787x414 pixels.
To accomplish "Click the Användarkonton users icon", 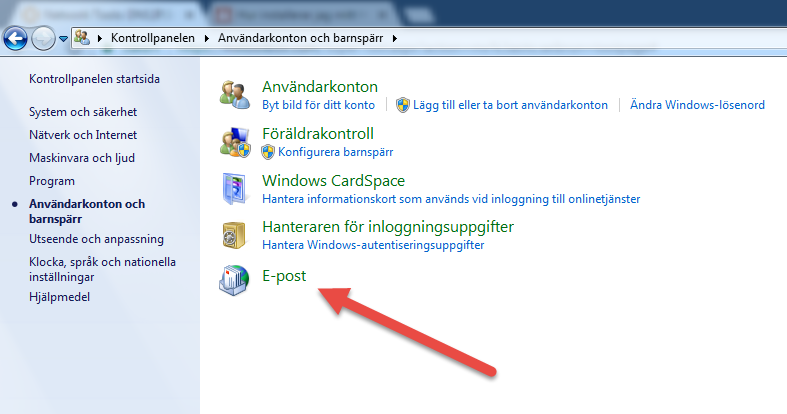I will [234, 94].
